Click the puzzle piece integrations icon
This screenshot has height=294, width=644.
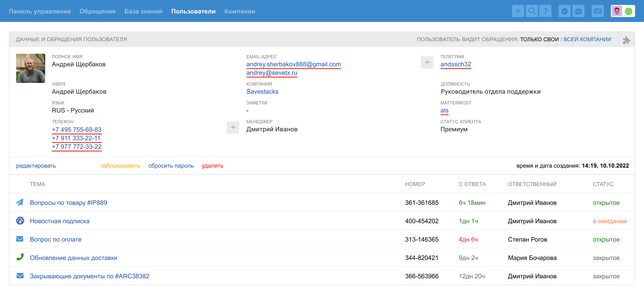pos(626,40)
